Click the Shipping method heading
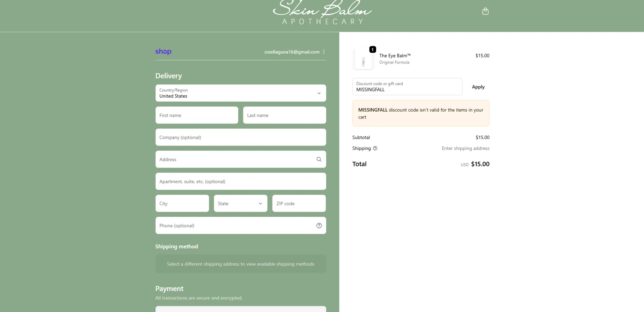 tap(176, 247)
